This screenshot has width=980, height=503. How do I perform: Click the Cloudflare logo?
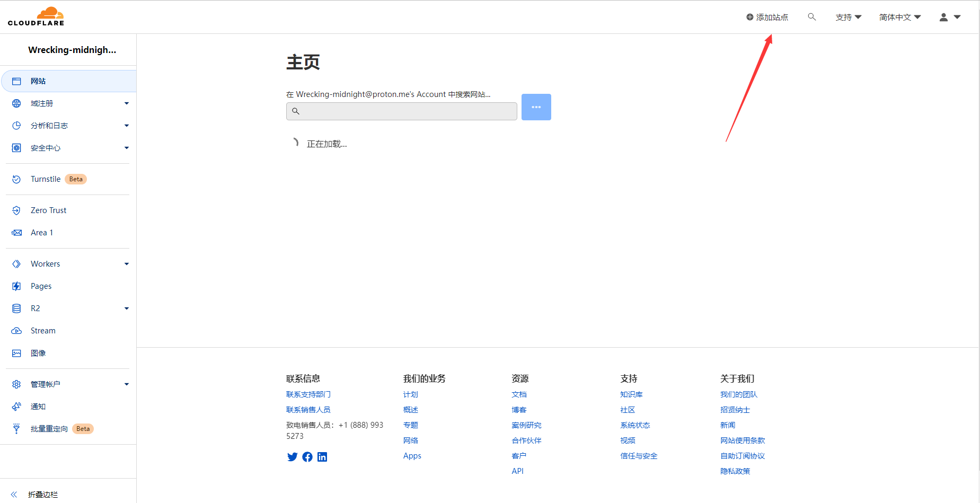36,16
